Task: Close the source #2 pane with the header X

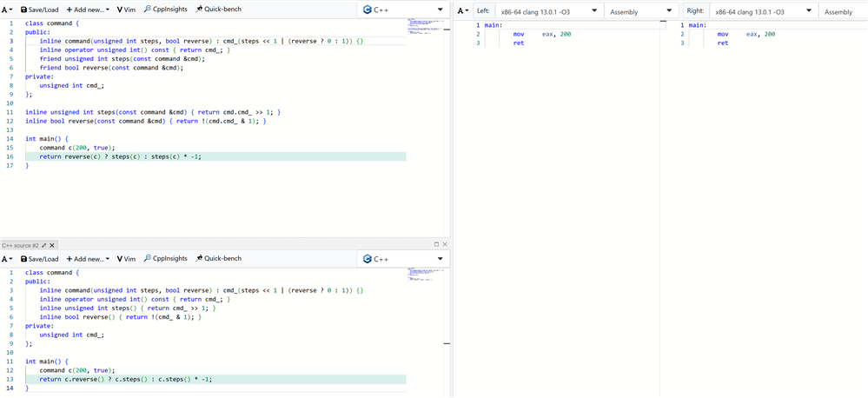Action: click(x=445, y=244)
